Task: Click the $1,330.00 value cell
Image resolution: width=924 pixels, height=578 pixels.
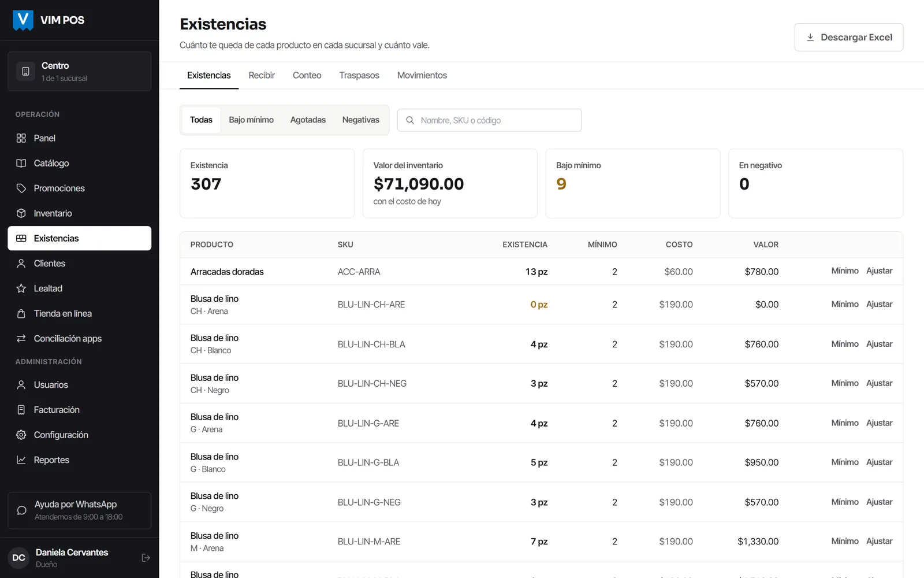Action: pos(758,542)
